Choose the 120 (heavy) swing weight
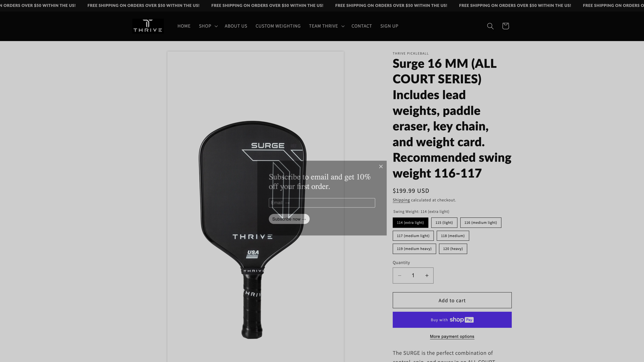 tap(453, 249)
